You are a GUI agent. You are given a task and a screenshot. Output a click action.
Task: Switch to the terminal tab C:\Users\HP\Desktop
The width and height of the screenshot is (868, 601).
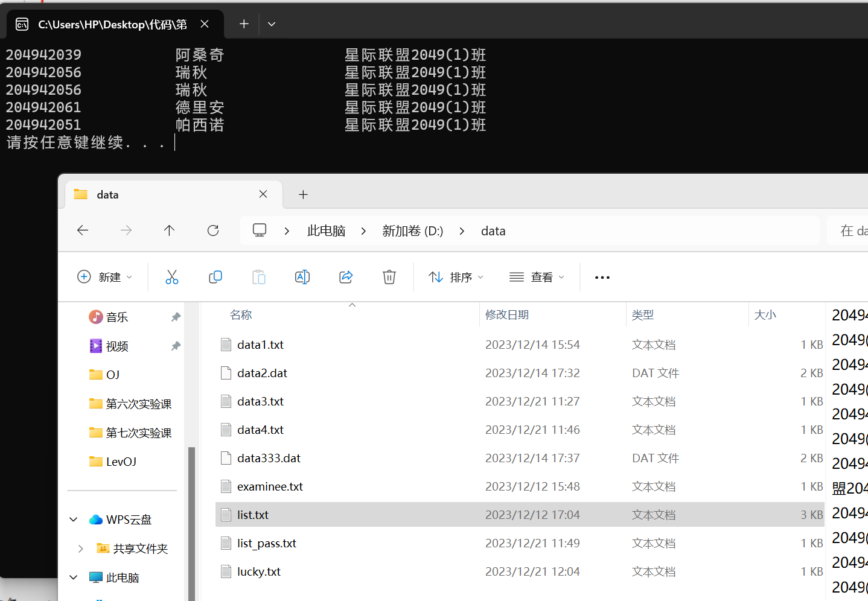[115, 24]
